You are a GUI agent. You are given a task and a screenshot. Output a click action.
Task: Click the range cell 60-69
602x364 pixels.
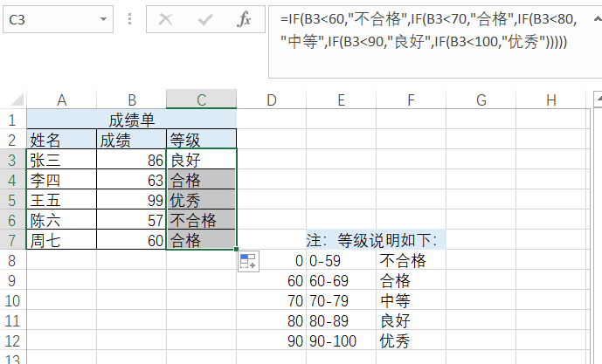click(x=342, y=280)
